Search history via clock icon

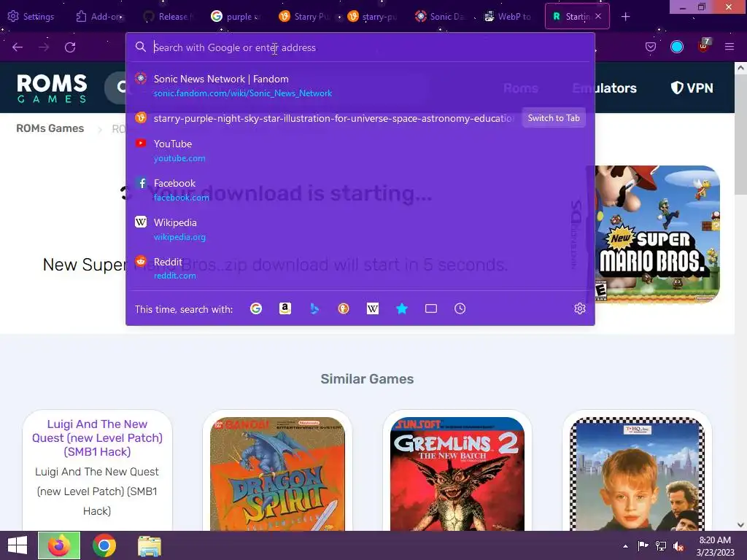pos(460,308)
